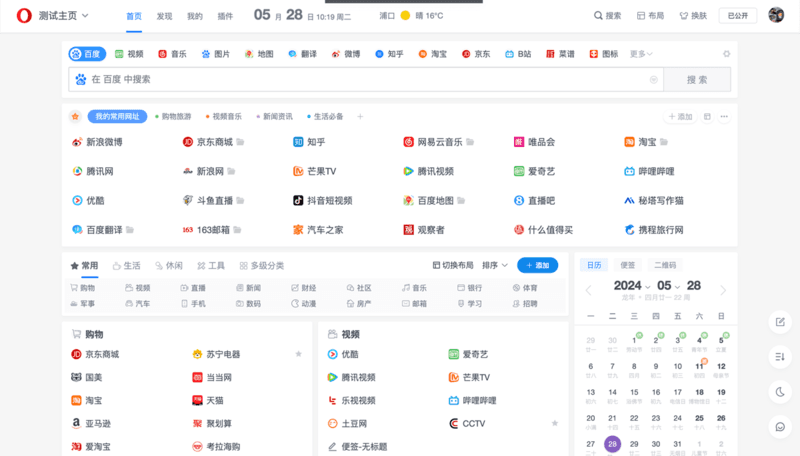800x456 pixels.
Task: Open 天猫 shopping link
Action: [x=208, y=400]
